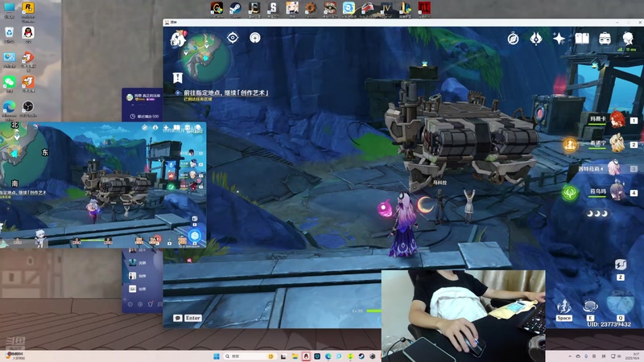Launch the orange gear desktop shortcut
The image size is (644, 362).
(x=311, y=8)
